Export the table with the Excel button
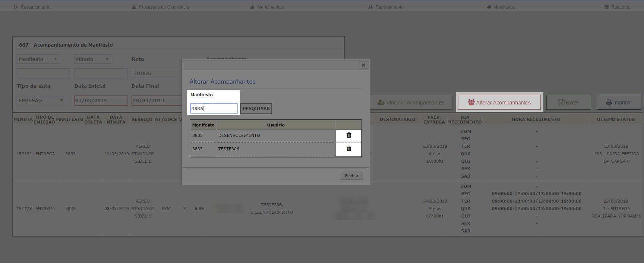The height and width of the screenshot is (263, 644). click(x=569, y=103)
